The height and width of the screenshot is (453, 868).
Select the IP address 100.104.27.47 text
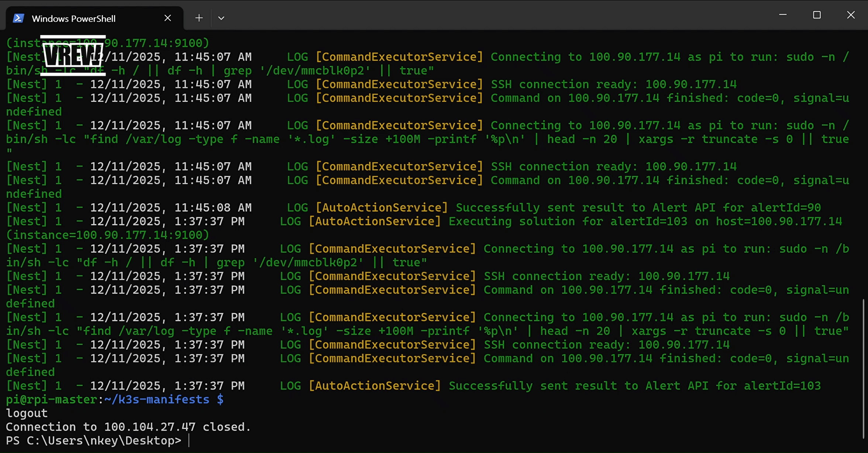[x=149, y=427]
